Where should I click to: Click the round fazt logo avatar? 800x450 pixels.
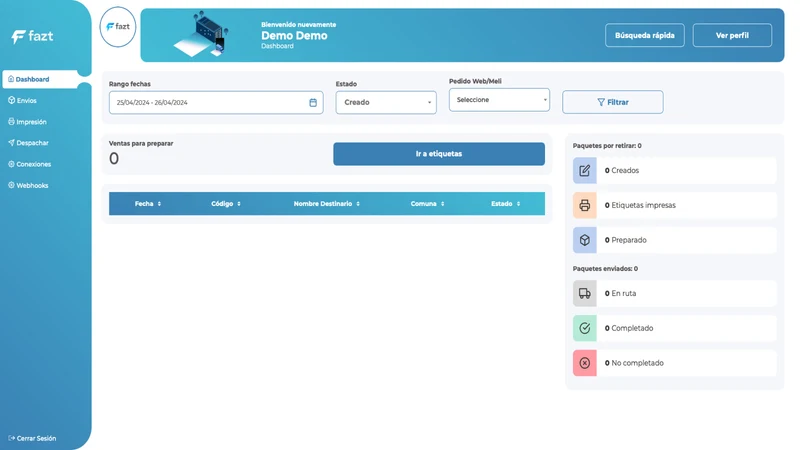[x=118, y=27]
